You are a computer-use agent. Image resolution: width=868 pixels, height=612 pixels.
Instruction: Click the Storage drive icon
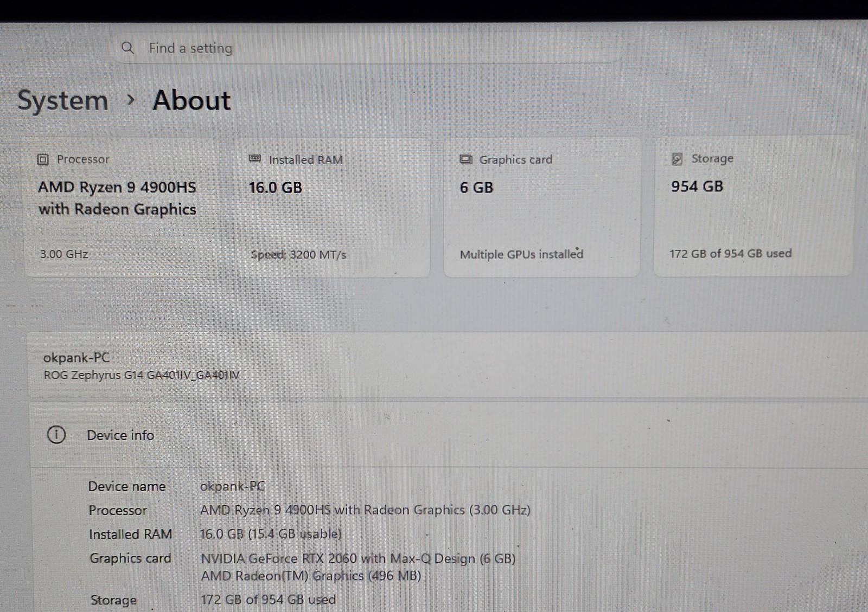[x=677, y=159]
